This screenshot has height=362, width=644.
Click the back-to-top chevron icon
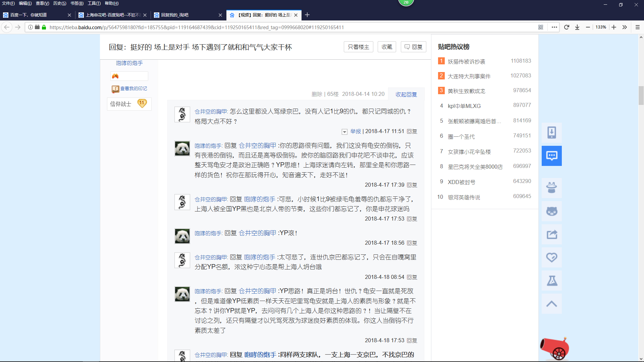tap(552, 304)
